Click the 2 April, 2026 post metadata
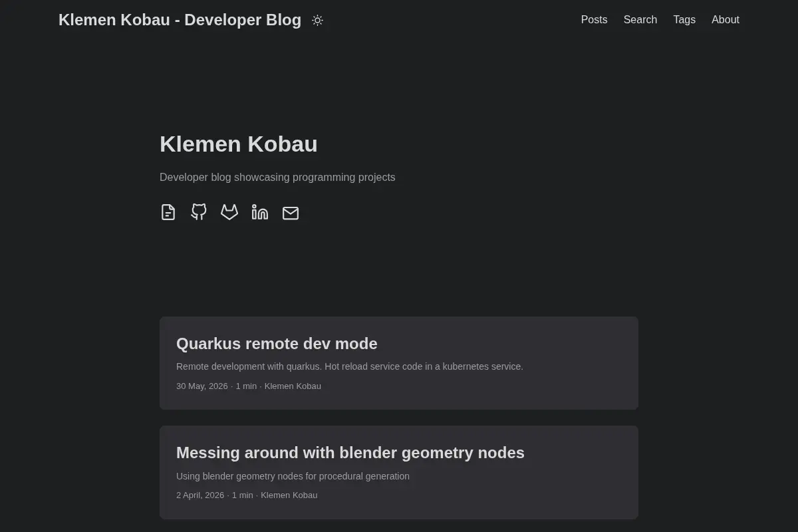 coord(247,495)
